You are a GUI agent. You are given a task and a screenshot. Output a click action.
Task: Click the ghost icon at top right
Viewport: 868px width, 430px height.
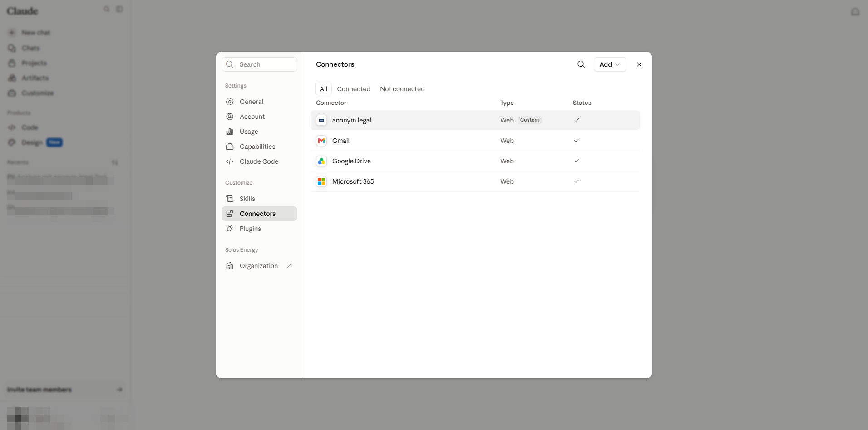(x=855, y=12)
